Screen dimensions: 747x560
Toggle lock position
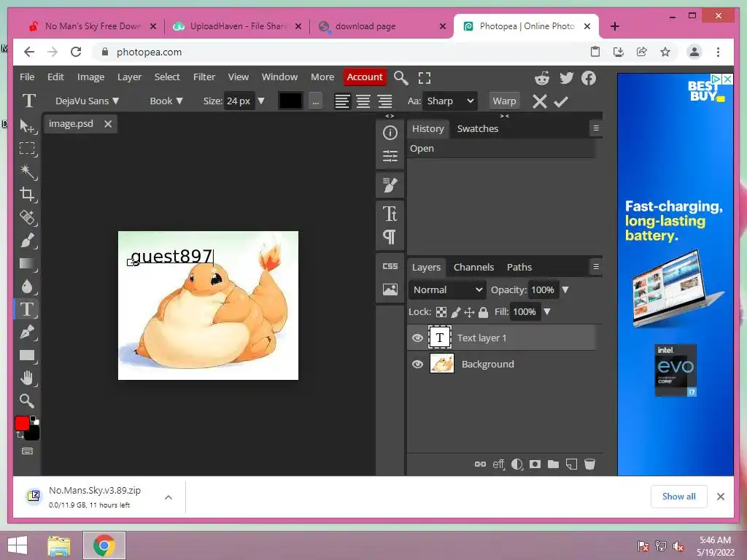(x=469, y=312)
